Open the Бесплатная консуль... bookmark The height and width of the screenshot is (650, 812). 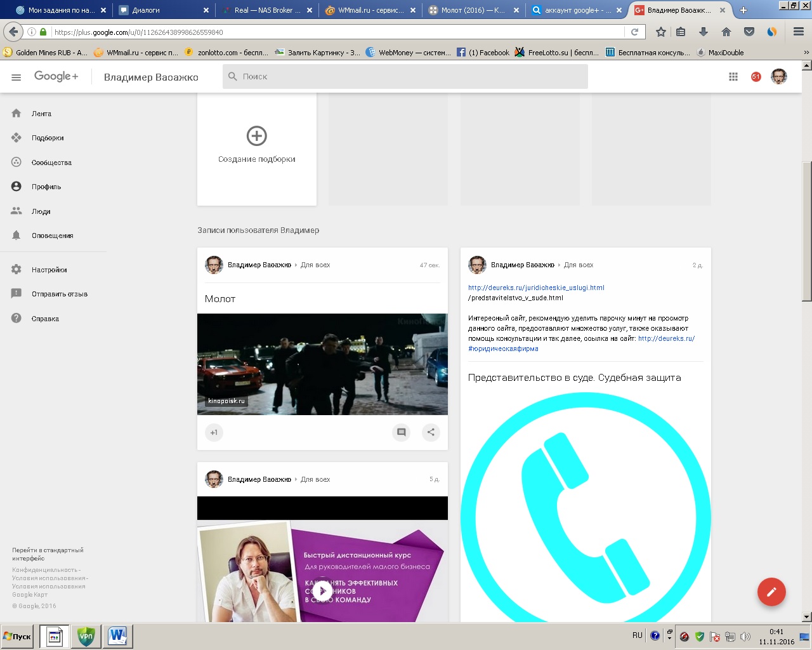tap(648, 53)
